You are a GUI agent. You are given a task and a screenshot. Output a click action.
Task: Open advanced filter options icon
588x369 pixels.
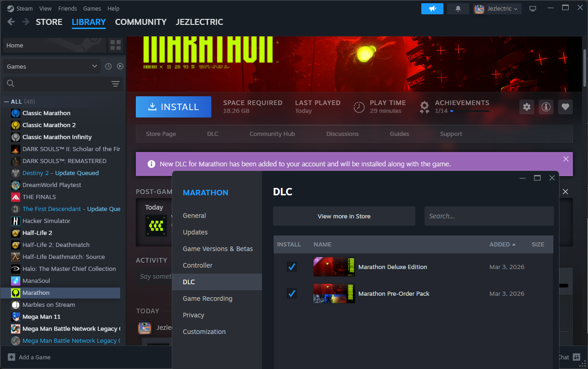pos(115,83)
